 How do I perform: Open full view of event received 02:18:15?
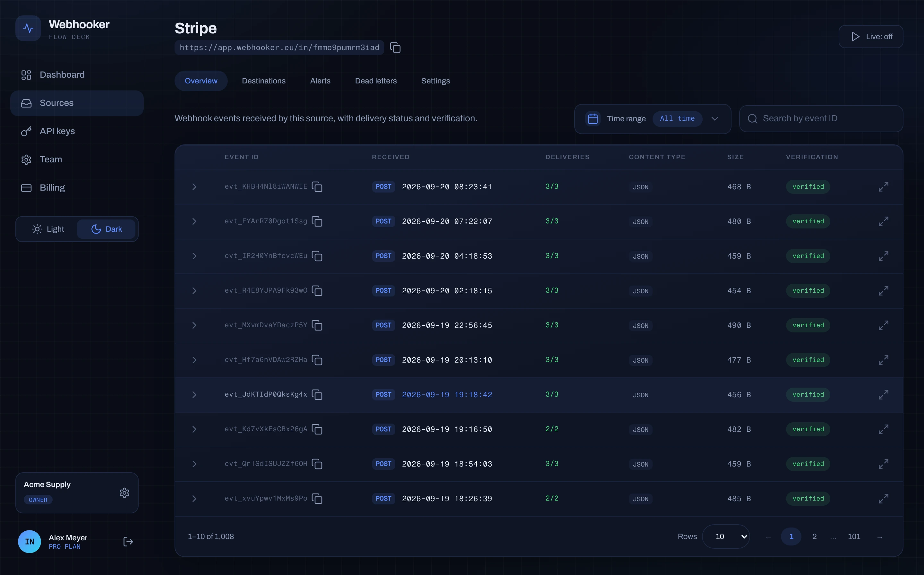point(883,290)
